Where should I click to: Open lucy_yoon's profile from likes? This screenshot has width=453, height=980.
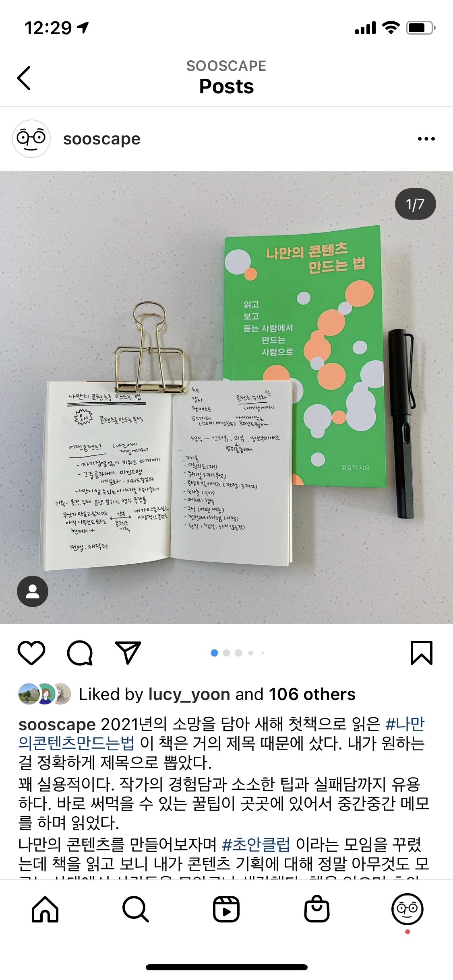pos(189,694)
